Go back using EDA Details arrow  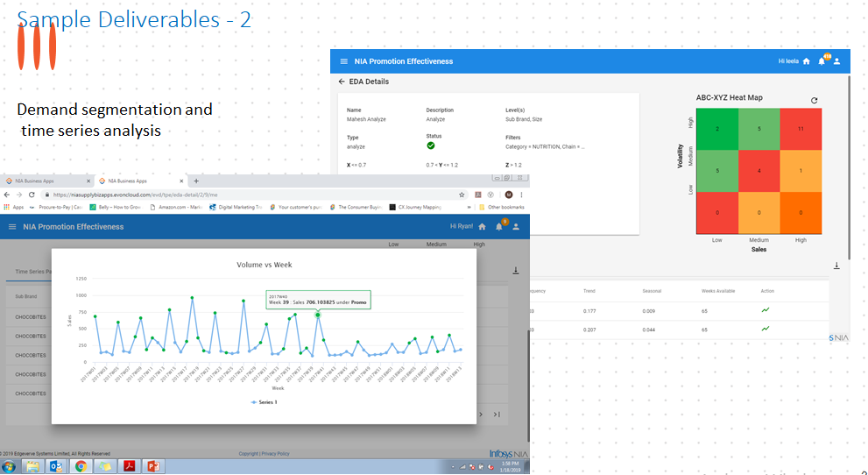coord(342,82)
